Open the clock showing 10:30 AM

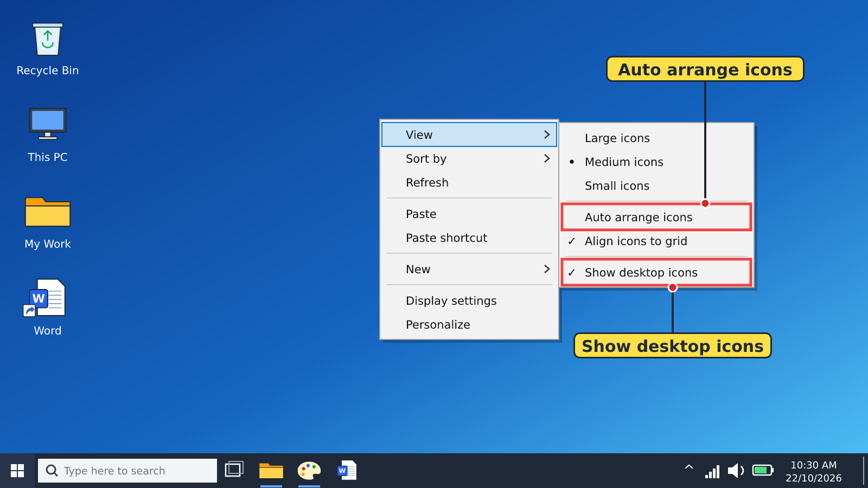[814, 471]
